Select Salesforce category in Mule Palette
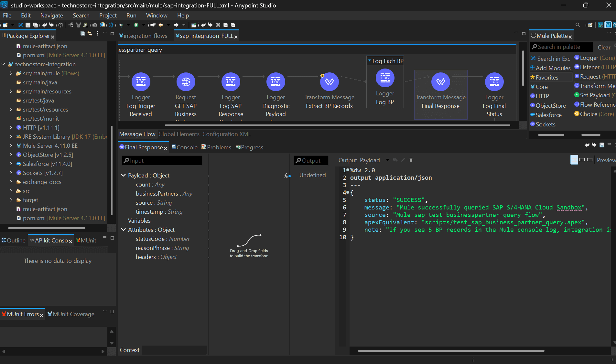 click(x=546, y=115)
